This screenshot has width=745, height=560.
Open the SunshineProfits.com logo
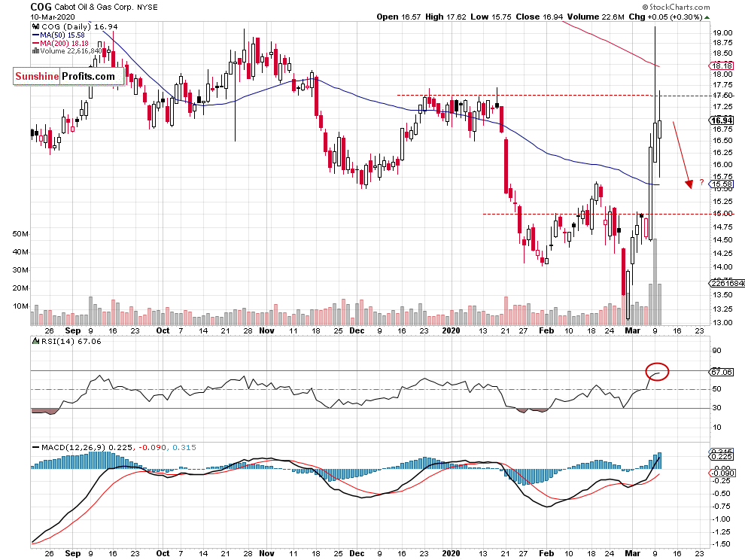(x=68, y=77)
